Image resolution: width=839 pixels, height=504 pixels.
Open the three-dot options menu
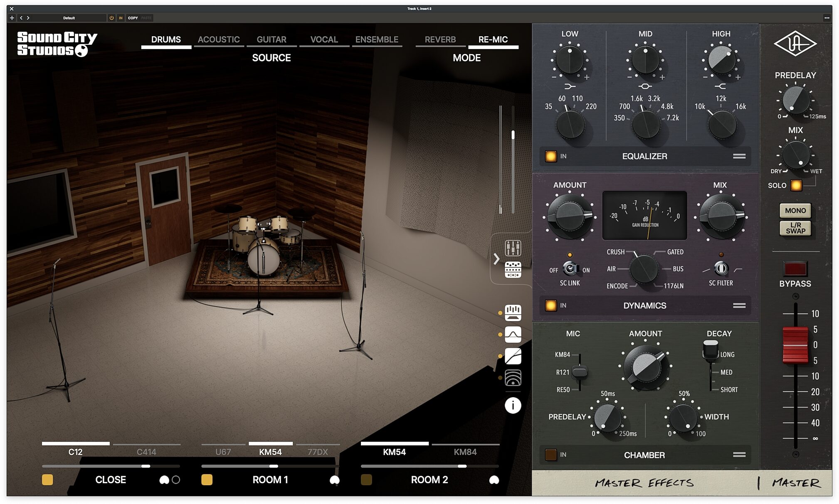tap(827, 18)
